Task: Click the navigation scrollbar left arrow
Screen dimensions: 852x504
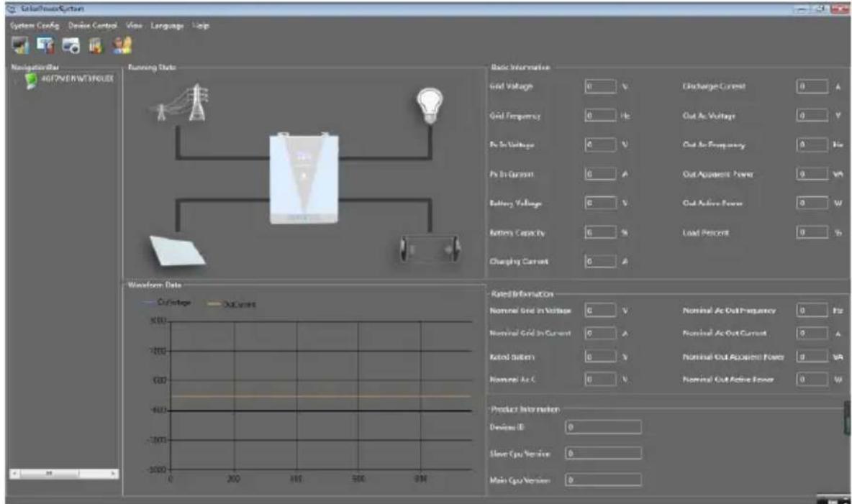Action: [14, 474]
